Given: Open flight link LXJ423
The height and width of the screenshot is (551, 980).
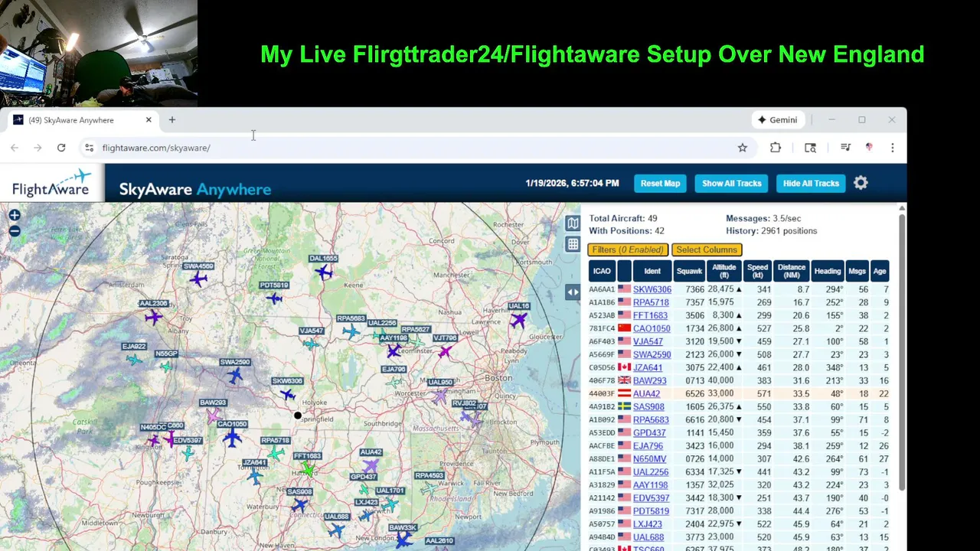Looking at the screenshot, I should pos(648,524).
